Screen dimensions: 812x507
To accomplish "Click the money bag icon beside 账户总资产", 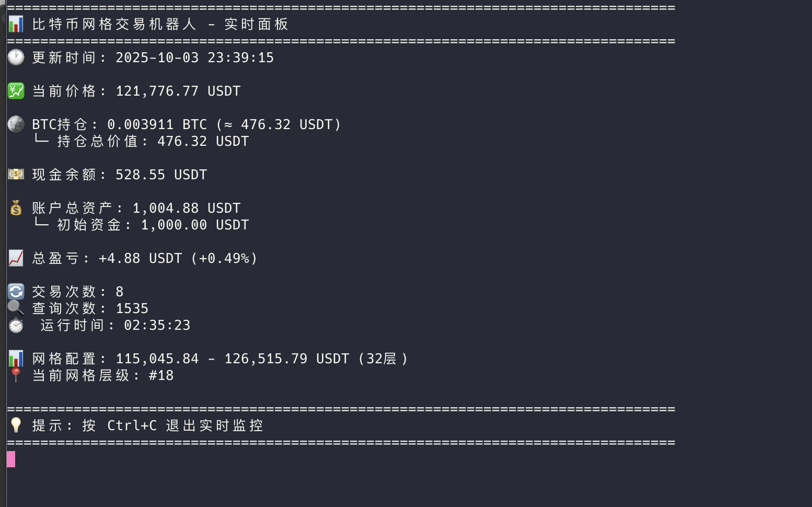I will coord(16,208).
